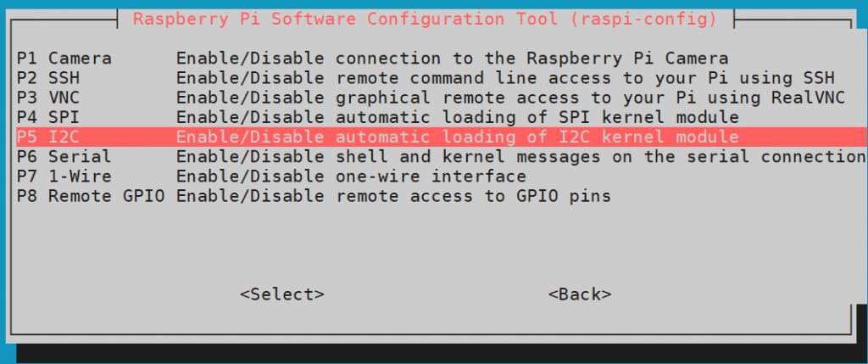The width and height of the screenshot is (868, 364).
Task: Click the shell and kernel messages description
Action: [520, 156]
